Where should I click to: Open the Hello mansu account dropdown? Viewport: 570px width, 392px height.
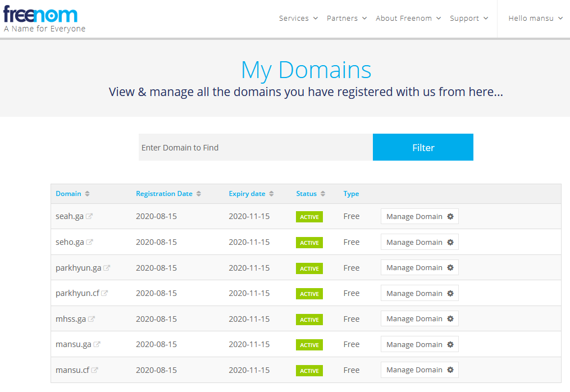(x=535, y=19)
